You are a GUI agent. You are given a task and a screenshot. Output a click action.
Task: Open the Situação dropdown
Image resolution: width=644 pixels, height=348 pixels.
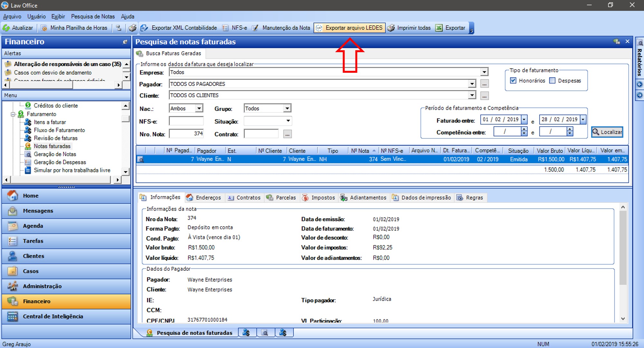(x=288, y=121)
